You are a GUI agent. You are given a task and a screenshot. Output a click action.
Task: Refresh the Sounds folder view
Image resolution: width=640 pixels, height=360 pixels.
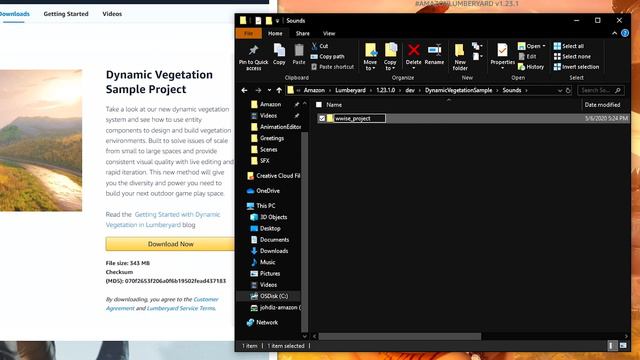(568, 90)
